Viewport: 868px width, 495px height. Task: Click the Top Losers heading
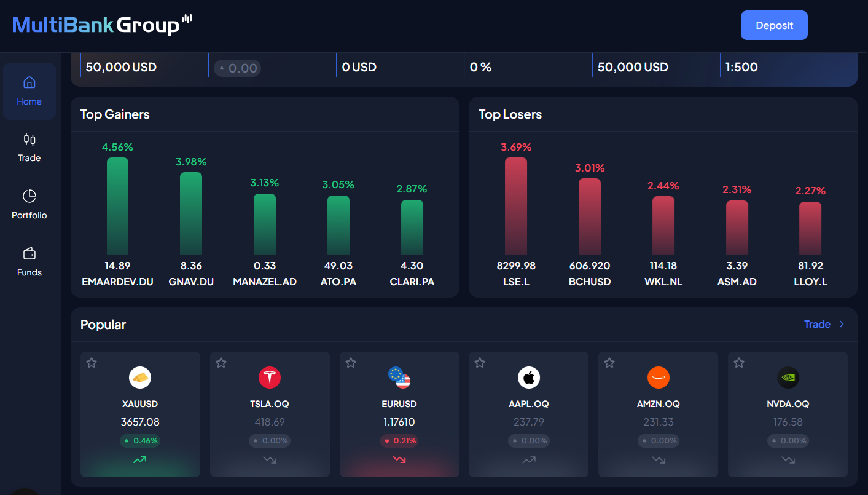coord(510,114)
